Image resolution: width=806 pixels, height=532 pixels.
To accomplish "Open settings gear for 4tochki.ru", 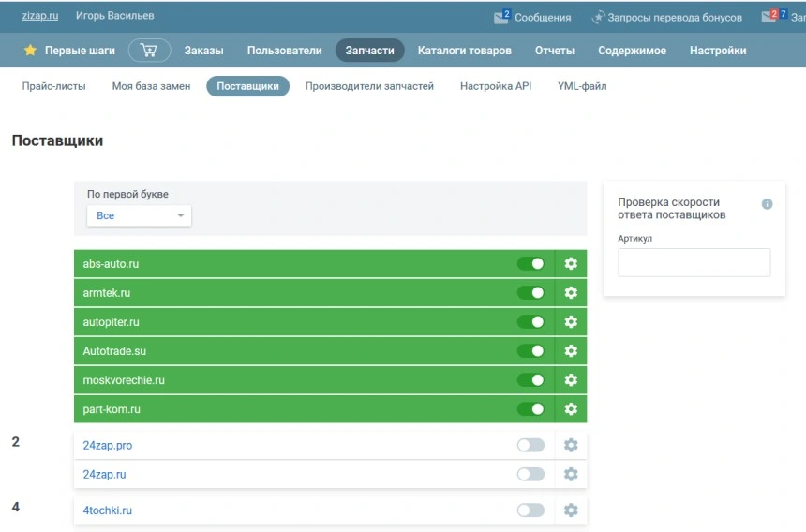I will [x=571, y=510].
